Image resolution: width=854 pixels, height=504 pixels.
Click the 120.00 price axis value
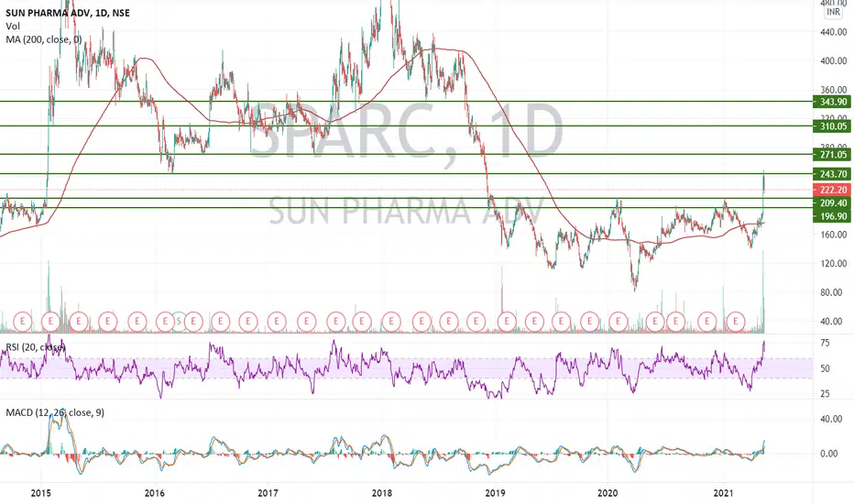pos(833,263)
